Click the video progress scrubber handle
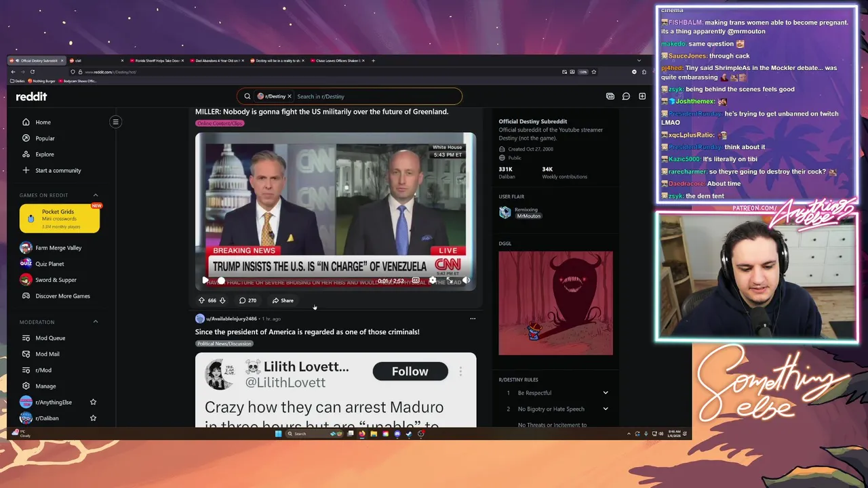 coord(221,281)
